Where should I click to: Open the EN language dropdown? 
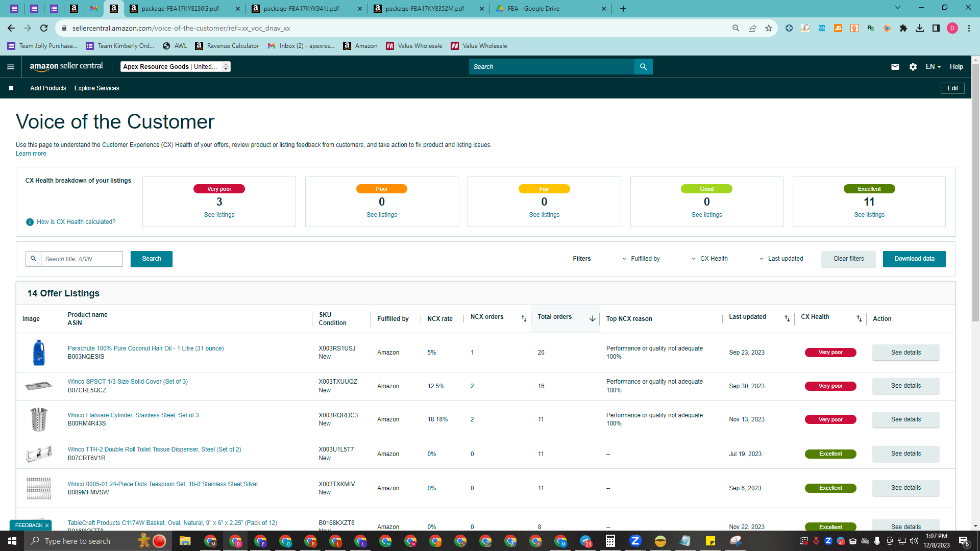[933, 67]
